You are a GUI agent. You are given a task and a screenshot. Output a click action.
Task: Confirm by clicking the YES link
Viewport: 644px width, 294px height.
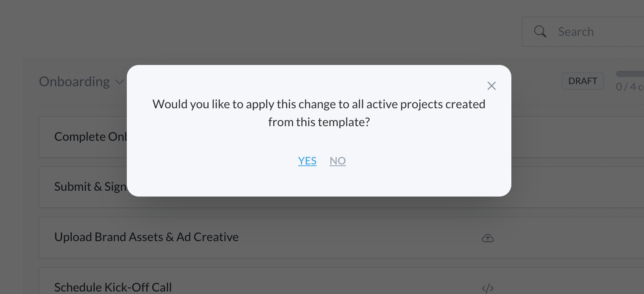click(307, 161)
